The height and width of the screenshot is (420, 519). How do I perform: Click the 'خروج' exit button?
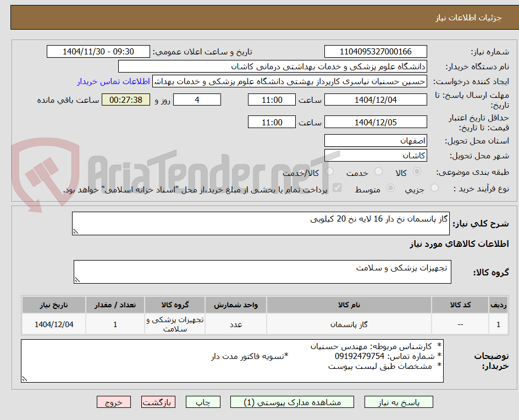click(114, 402)
